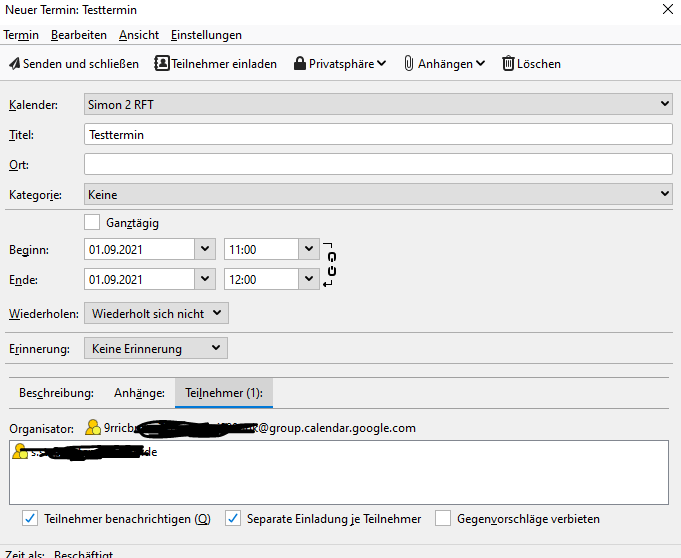681x558 pixels.
Task: Enable Gegenvorschläge verbieten checkbox
Action: point(443,518)
